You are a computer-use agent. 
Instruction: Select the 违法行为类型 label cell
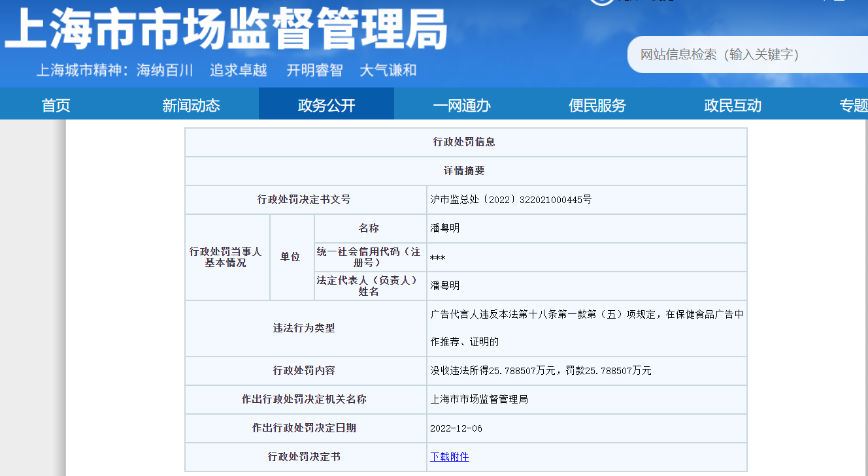[305, 328]
